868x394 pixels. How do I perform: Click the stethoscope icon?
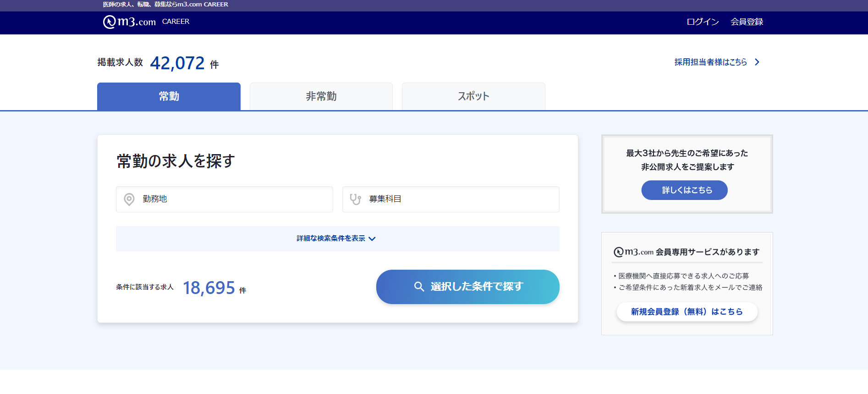(x=356, y=199)
